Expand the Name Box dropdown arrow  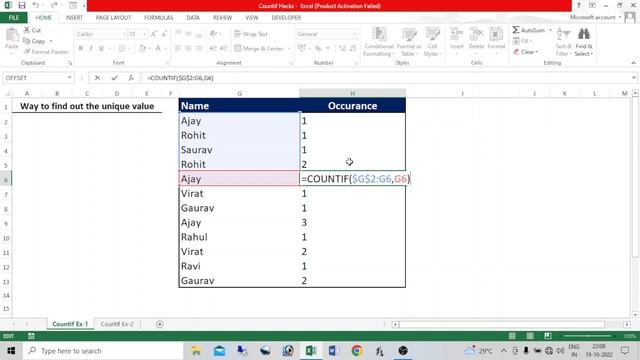pos(69,78)
